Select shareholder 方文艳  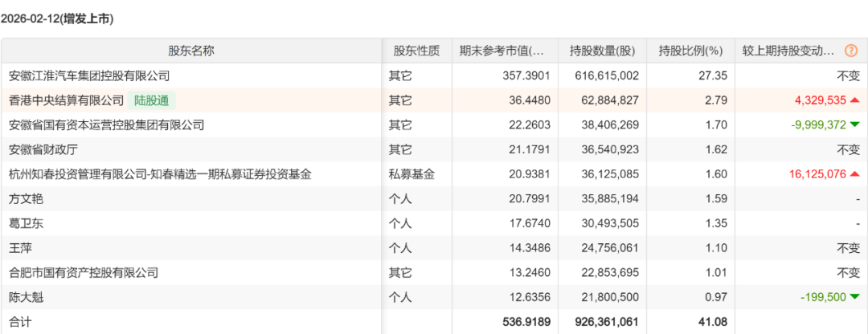[26, 198]
